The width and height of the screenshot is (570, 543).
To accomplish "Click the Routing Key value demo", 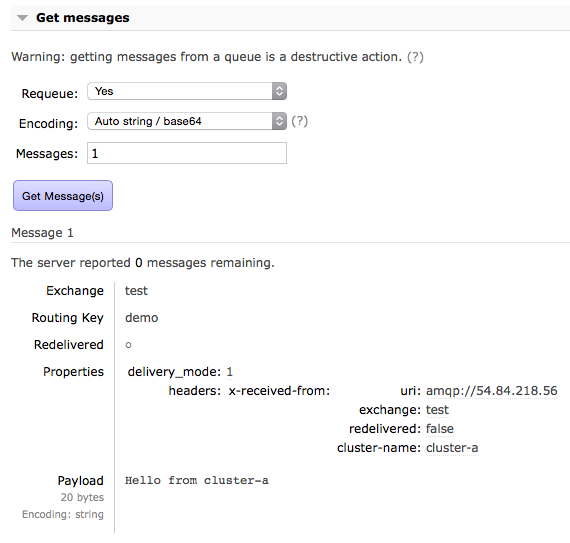I will (x=142, y=318).
